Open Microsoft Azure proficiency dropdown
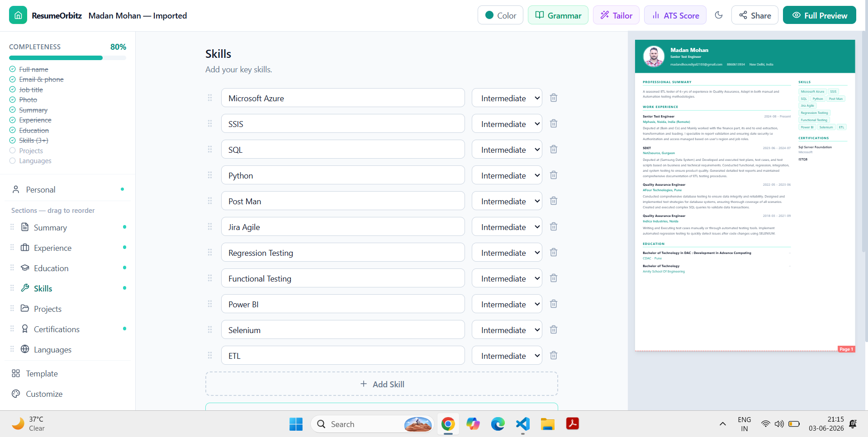This screenshot has width=868, height=437. (507, 98)
